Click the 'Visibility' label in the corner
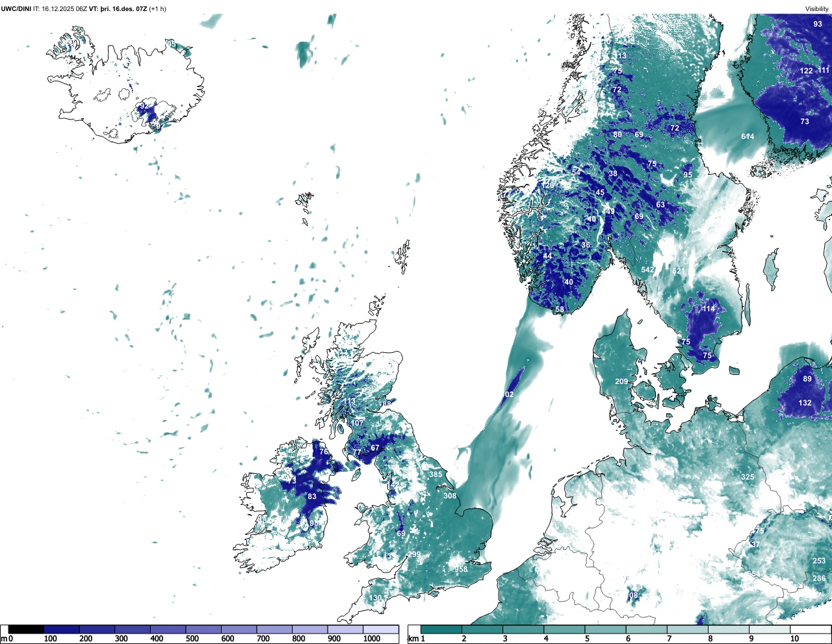The width and height of the screenshot is (832, 644). coord(817,8)
